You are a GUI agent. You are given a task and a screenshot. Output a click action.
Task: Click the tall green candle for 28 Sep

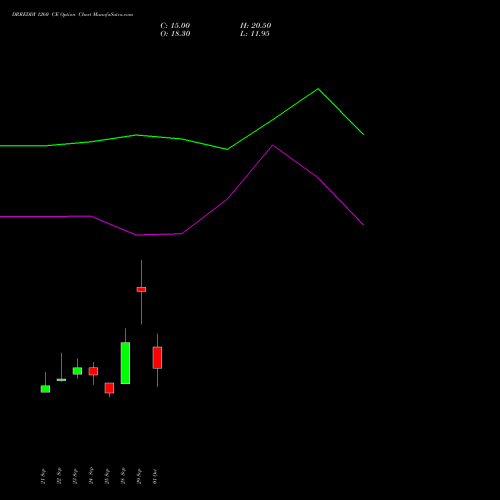pyautogui.click(x=125, y=363)
